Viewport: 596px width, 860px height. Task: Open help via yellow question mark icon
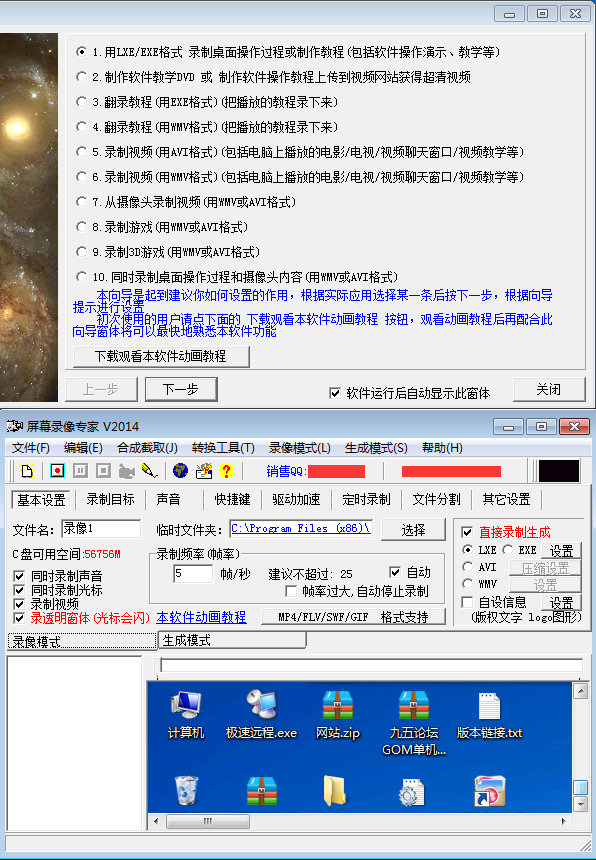click(x=226, y=471)
